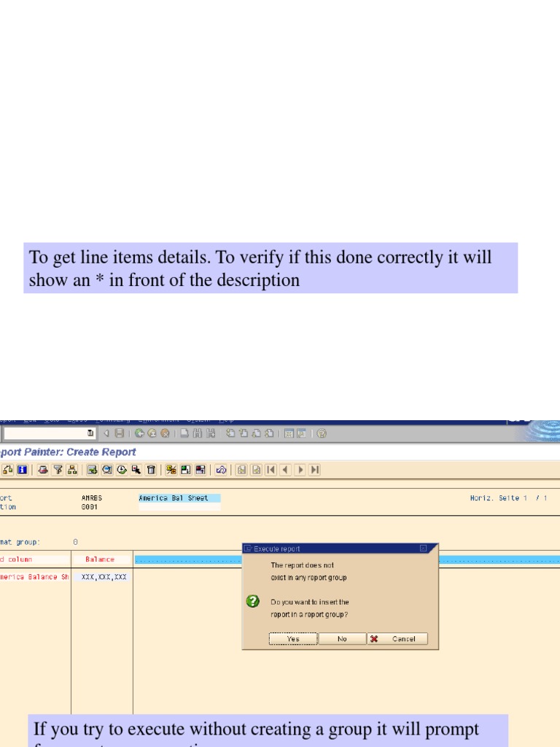Screen dimensions: 560x747
Task: Click the Find binoculars icon
Action: 197,433
